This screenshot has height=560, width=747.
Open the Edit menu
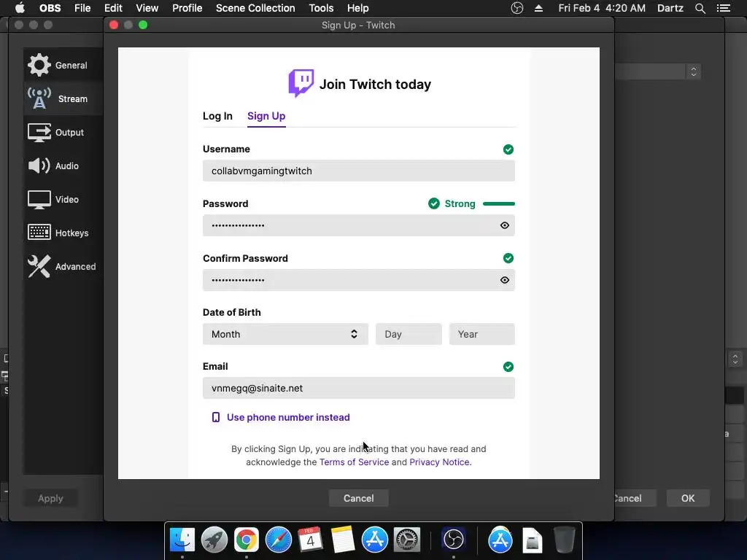[x=113, y=8]
